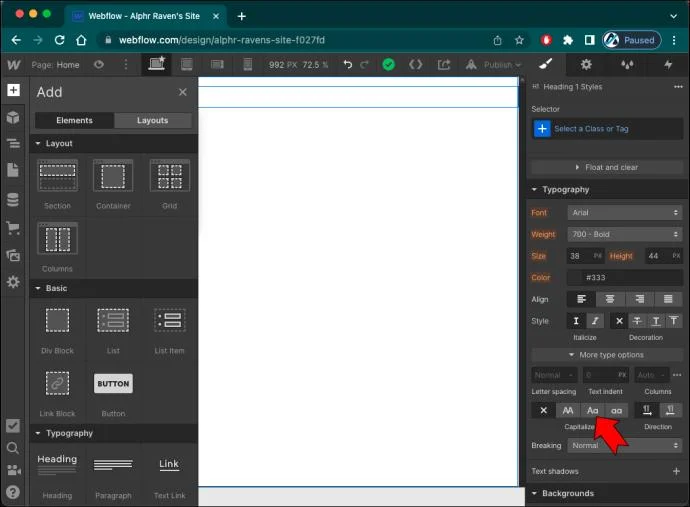Click the Share site icon
The image size is (690, 507).
coord(444,65)
